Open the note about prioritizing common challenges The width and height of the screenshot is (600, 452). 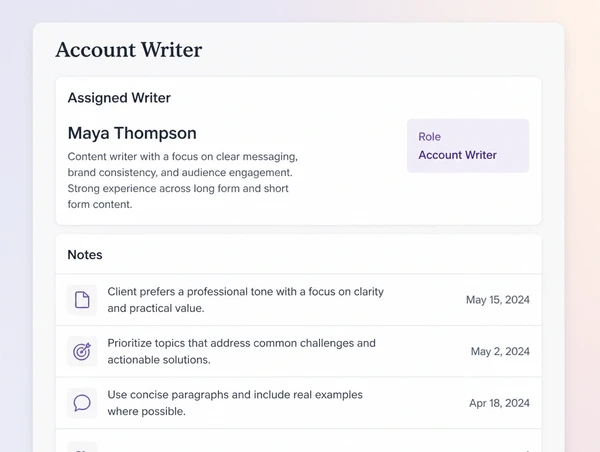[298, 351]
